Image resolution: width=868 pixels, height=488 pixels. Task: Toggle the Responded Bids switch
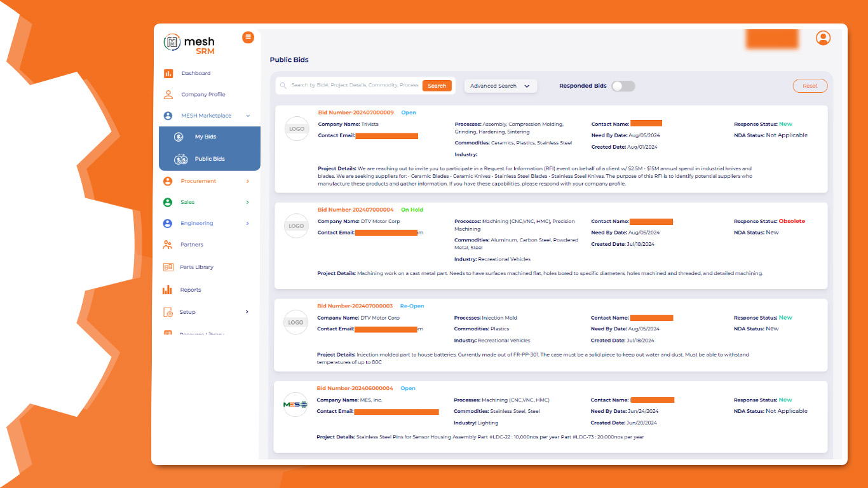[623, 86]
